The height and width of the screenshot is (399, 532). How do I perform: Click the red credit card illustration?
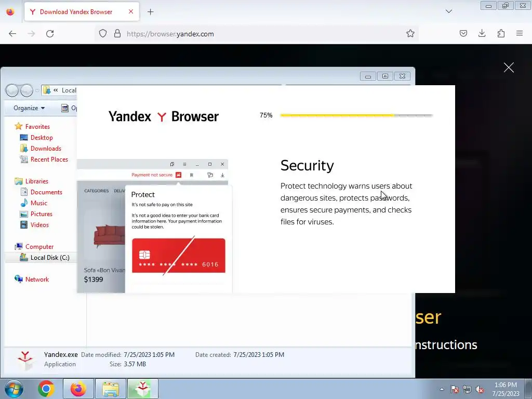(x=179, y=256)
